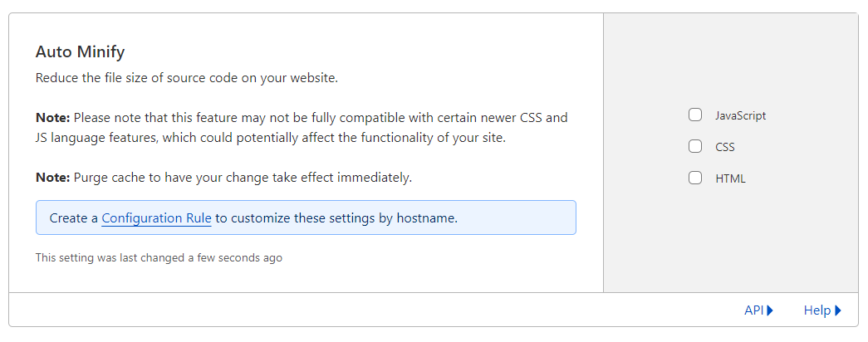The height and width of the screenshot is (342, 868).
Task: Click the blue hostname customization info banner
Action: (x=306, y=217)
